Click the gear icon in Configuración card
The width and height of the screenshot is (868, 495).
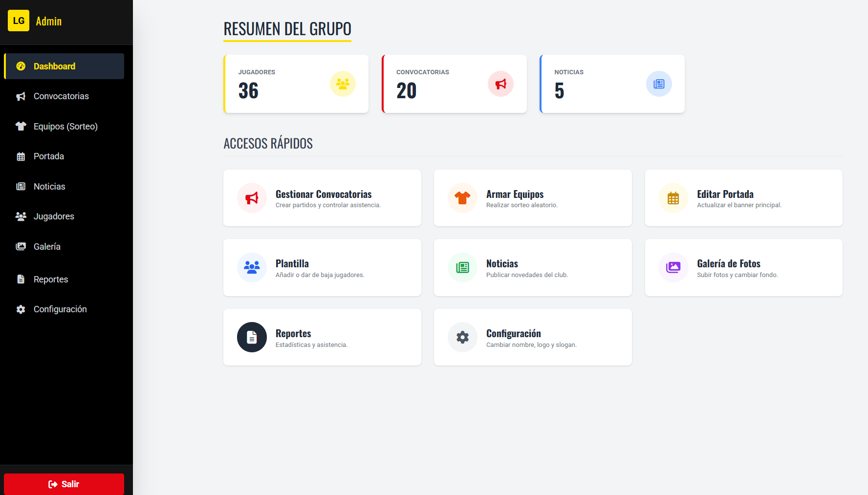pos(462,337)
